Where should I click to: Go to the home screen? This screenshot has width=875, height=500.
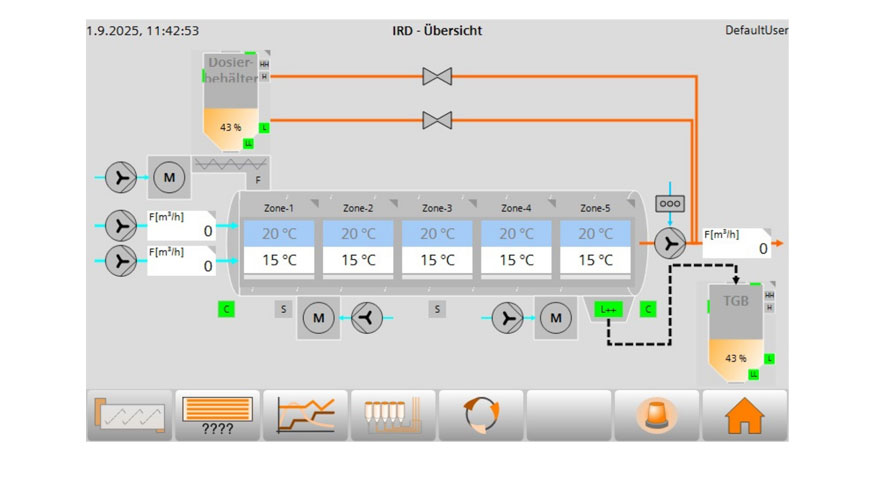(x=744, y=415)
